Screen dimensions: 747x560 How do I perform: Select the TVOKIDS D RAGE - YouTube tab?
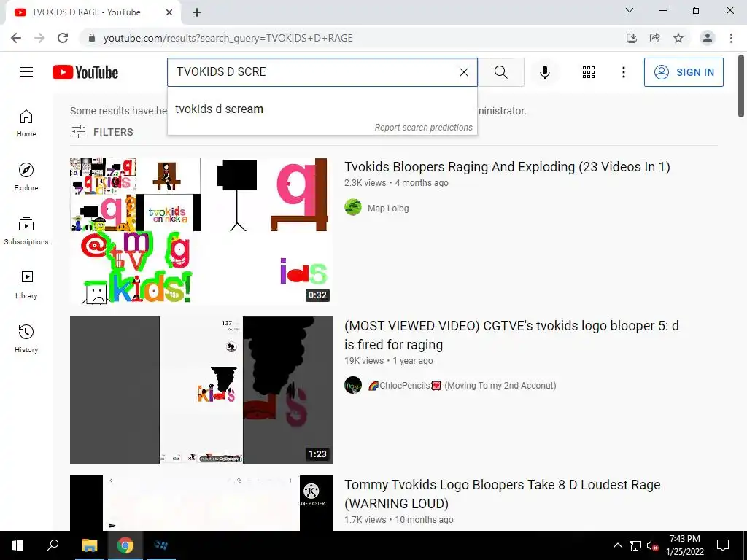coord(93,12)
